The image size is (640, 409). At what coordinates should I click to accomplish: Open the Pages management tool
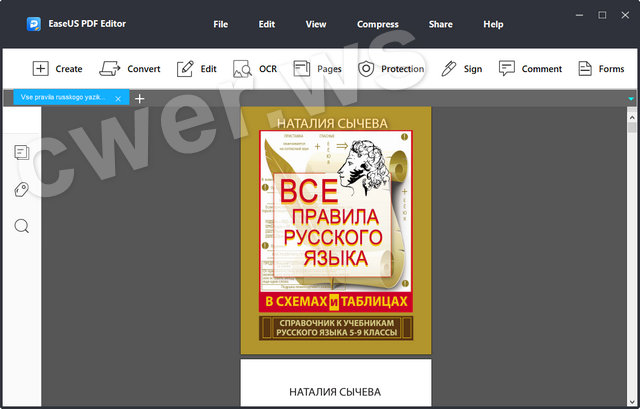coord(302,69)
